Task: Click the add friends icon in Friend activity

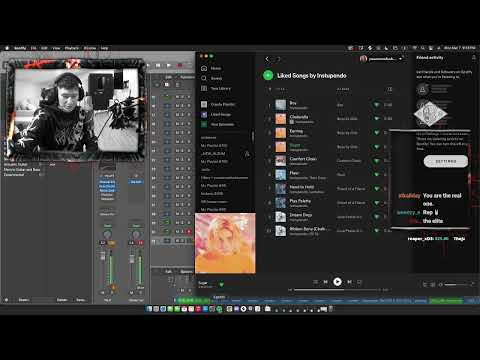Action: tap(474, 58)
